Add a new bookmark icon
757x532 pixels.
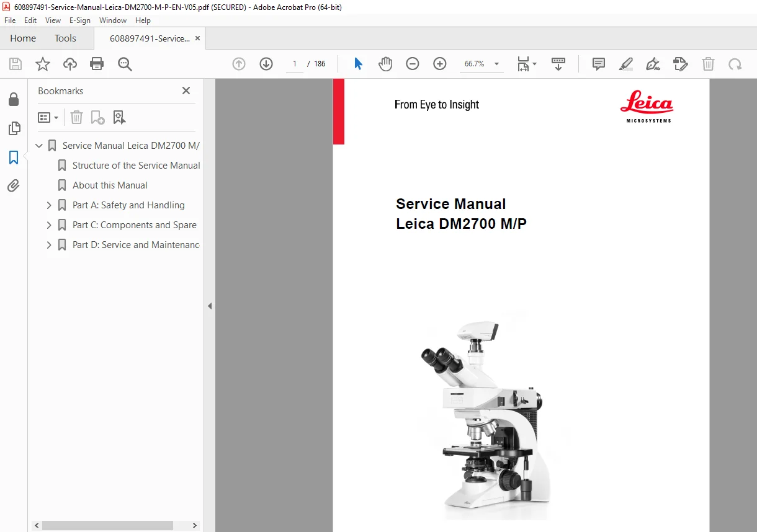(97, 117)
